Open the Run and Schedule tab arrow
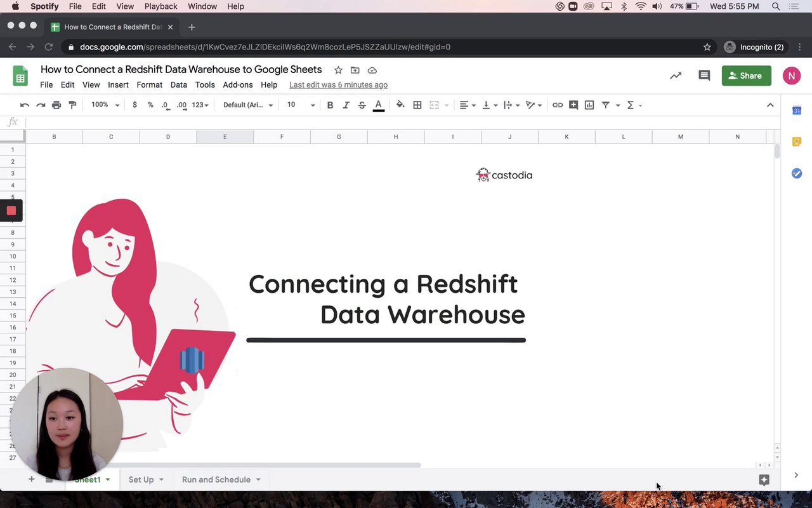 coord(258,479)
